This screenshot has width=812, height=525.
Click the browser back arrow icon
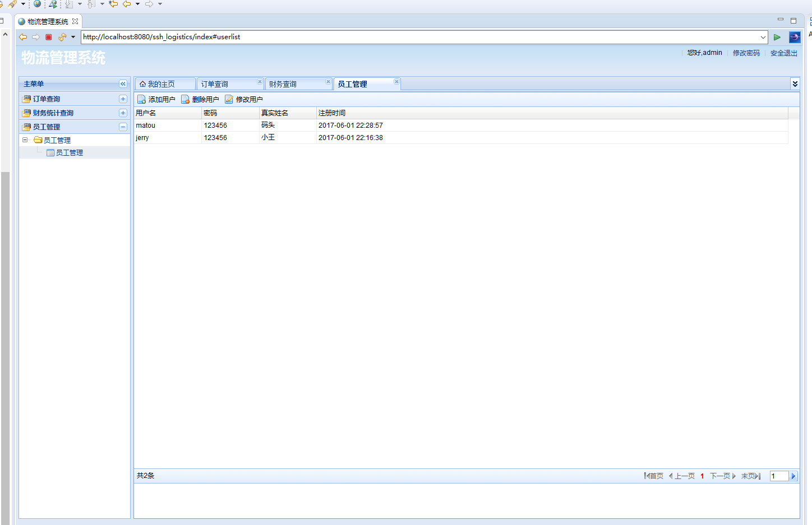click(23, 37)
